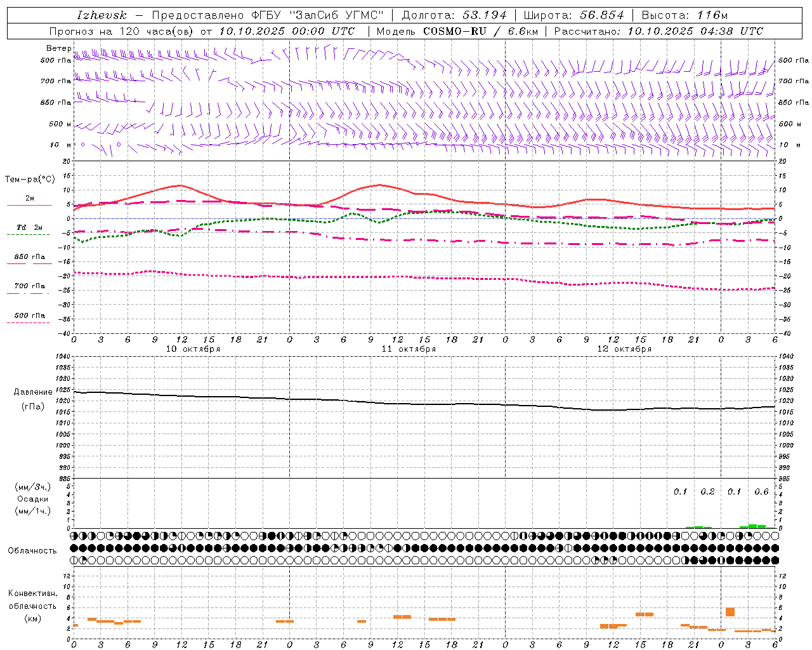
Task: Click the (мм/1ч.) precipitation unit label
Action: pos(33,511)
